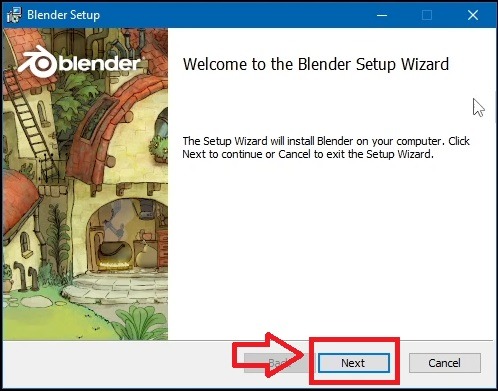Click the installer icon in the title bar

14,15
